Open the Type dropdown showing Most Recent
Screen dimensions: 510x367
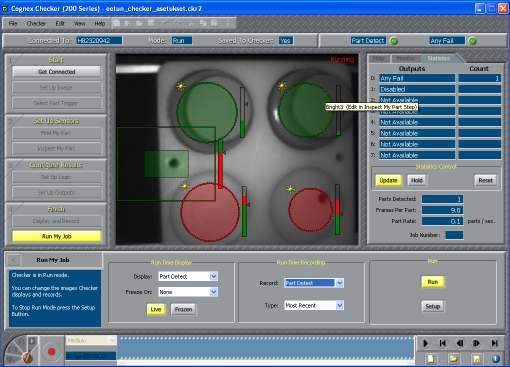point(314,305)
